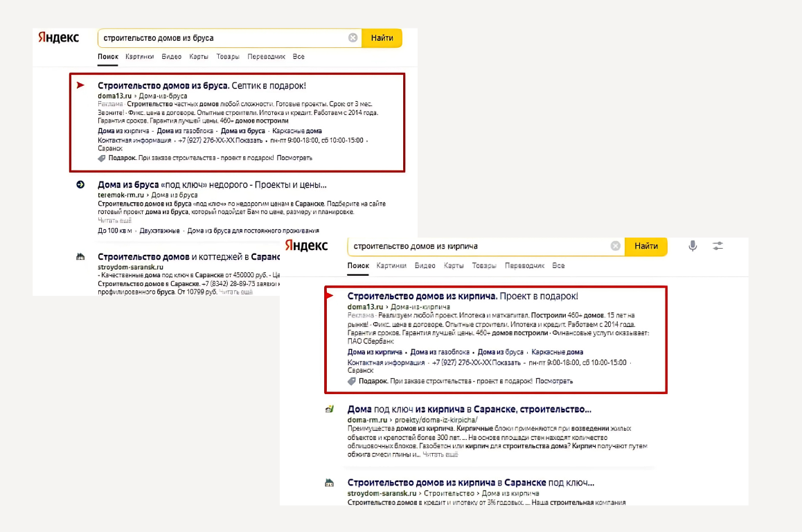802x532 pixels.
Task: Click doma13.ru domain in бруса ad
Action: [114, 96]
